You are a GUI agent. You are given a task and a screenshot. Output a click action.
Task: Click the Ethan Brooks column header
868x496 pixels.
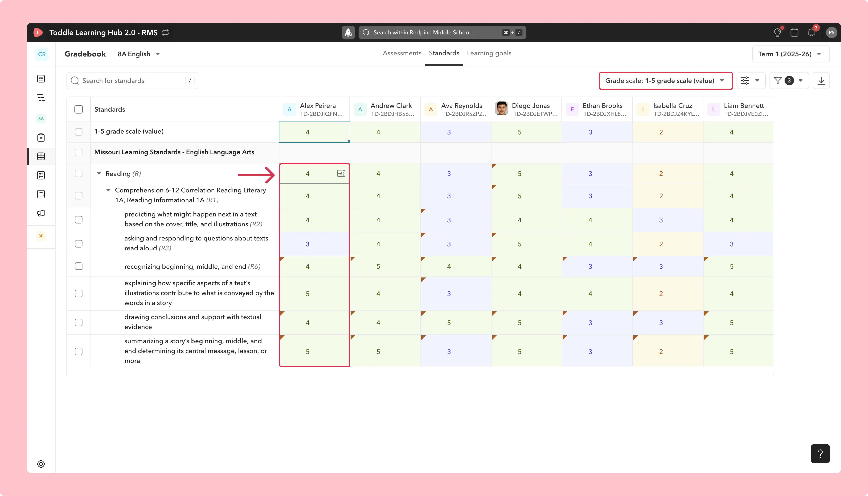pos(597,109)
